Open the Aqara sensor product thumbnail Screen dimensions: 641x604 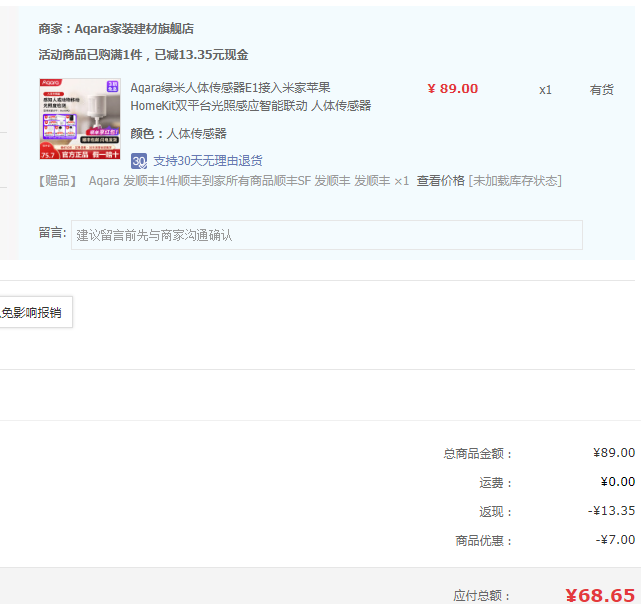(80, 119)
